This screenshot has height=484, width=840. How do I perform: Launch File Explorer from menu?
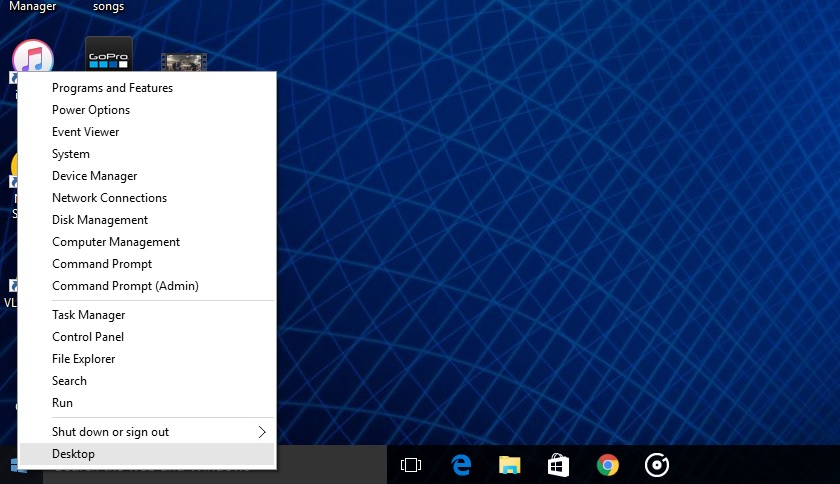tap(147, 359)
